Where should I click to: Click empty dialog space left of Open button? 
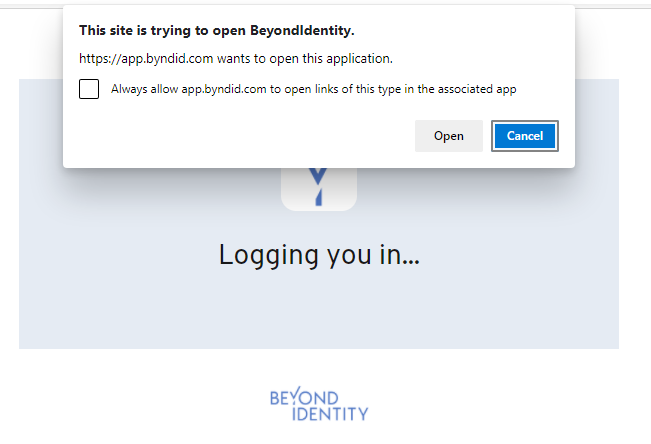[x=250, y=136]
